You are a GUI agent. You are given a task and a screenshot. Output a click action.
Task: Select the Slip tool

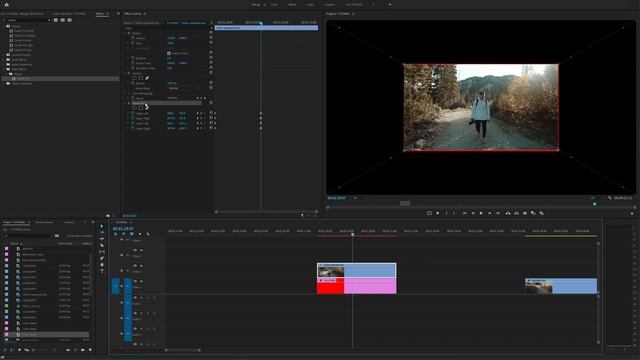(102, 252)
